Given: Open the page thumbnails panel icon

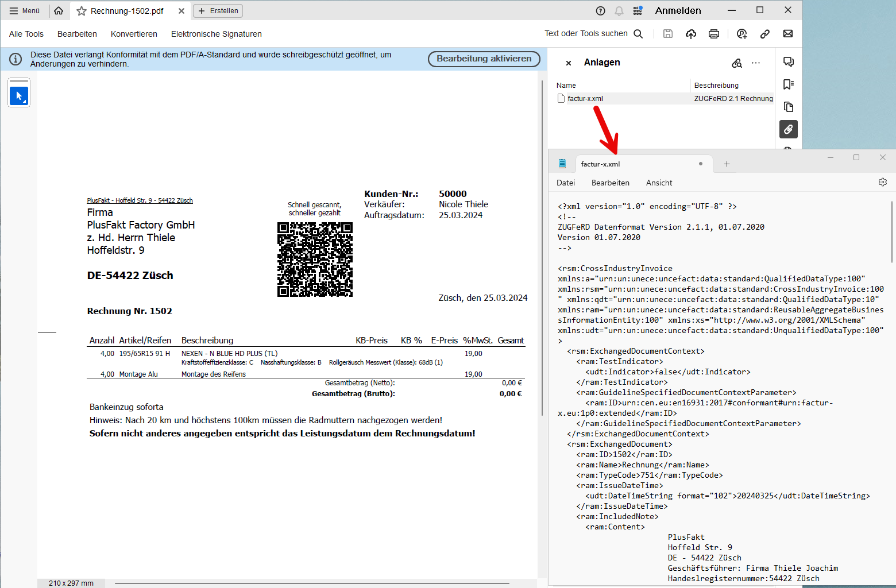Looking at the screenshot, I should (789, 107).
